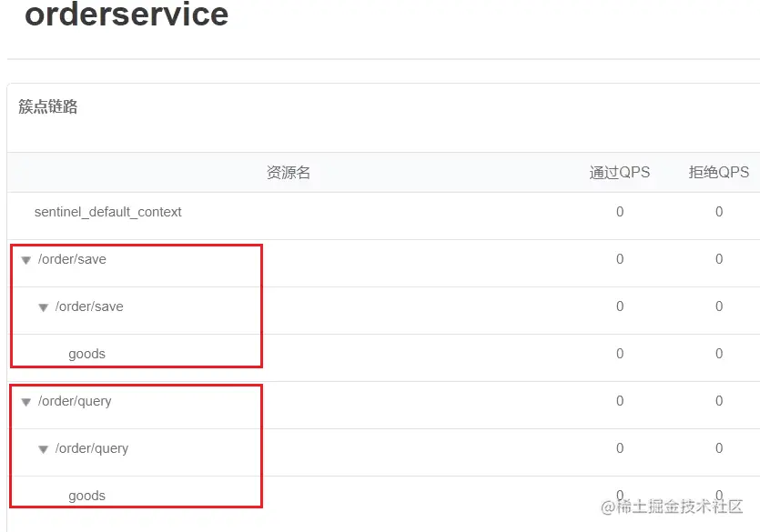Viewport: 760px width, 532px height.
Task: Click the top-level /order/query resource name
Action: (x=75, y=401)
